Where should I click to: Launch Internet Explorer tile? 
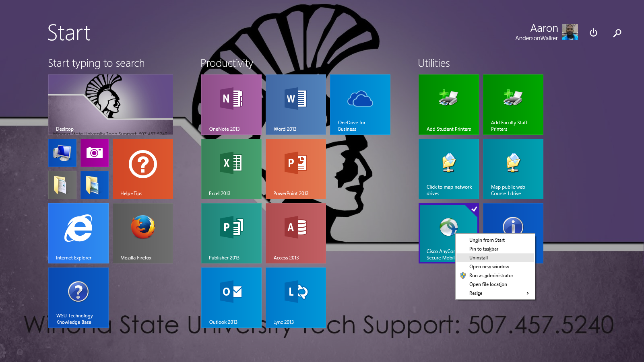click(x=78, y=233)
